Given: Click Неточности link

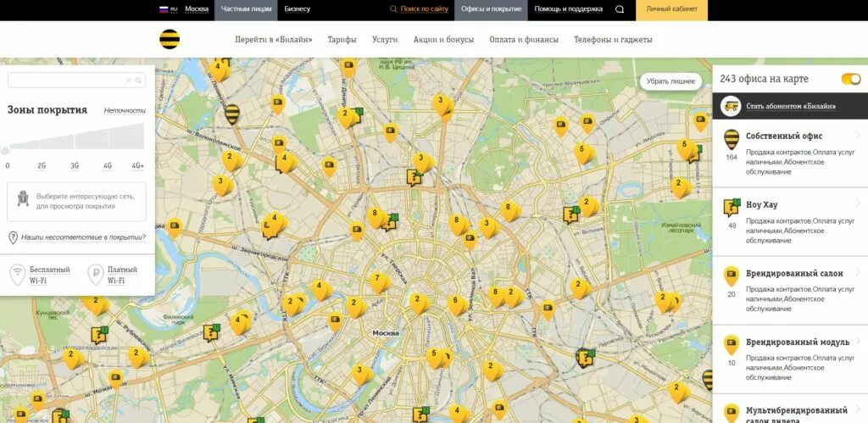Looking at the screenshot, I should [x=125, y=111].
